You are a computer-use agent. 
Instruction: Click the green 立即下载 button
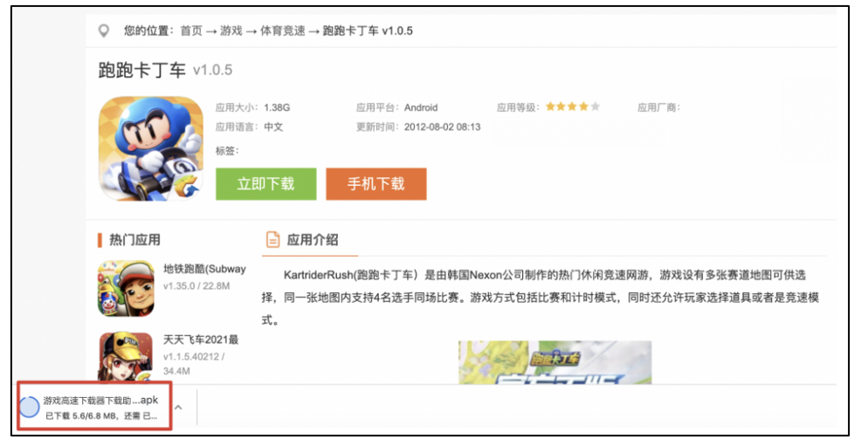click(x=265, y=183)
